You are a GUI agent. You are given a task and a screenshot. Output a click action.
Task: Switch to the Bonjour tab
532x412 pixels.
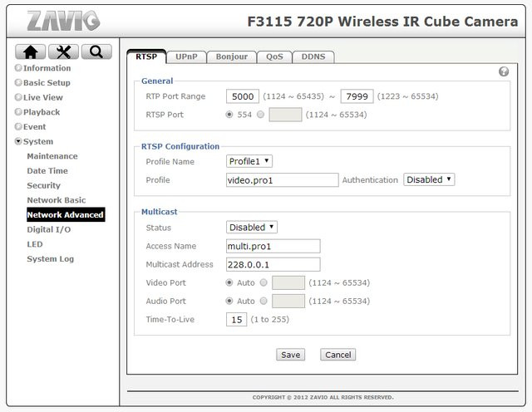tap(232, 57)
